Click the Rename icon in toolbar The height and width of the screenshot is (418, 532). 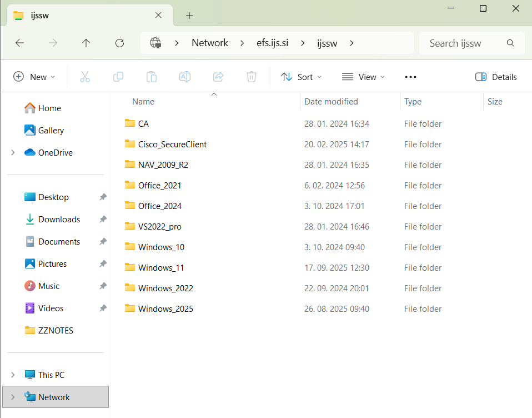pos(185,77)
